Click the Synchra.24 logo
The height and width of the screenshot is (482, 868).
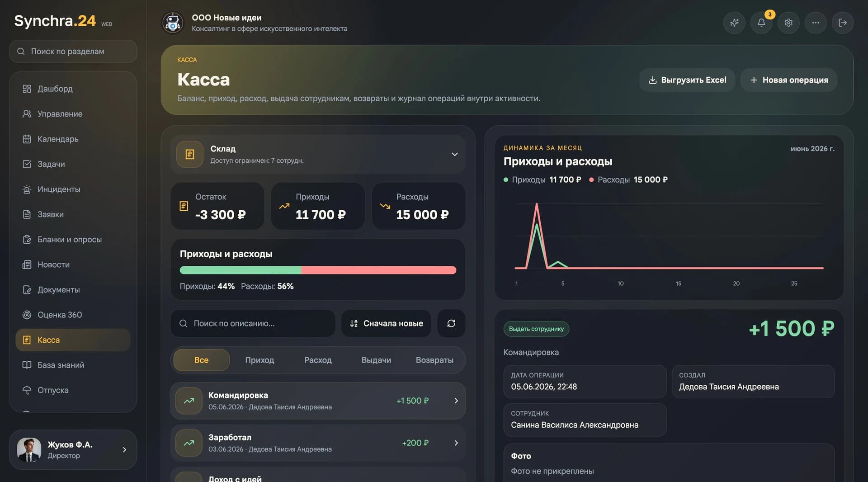coord(55,21)
